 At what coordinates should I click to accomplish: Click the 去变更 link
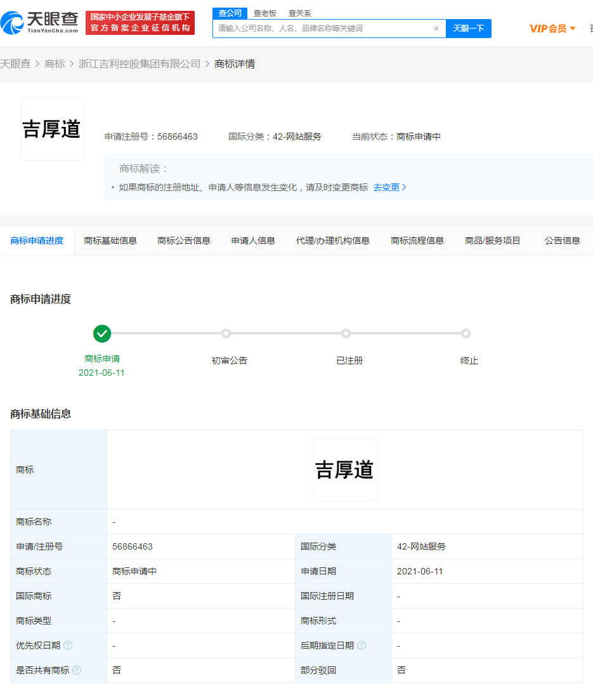tap(388, 187)
